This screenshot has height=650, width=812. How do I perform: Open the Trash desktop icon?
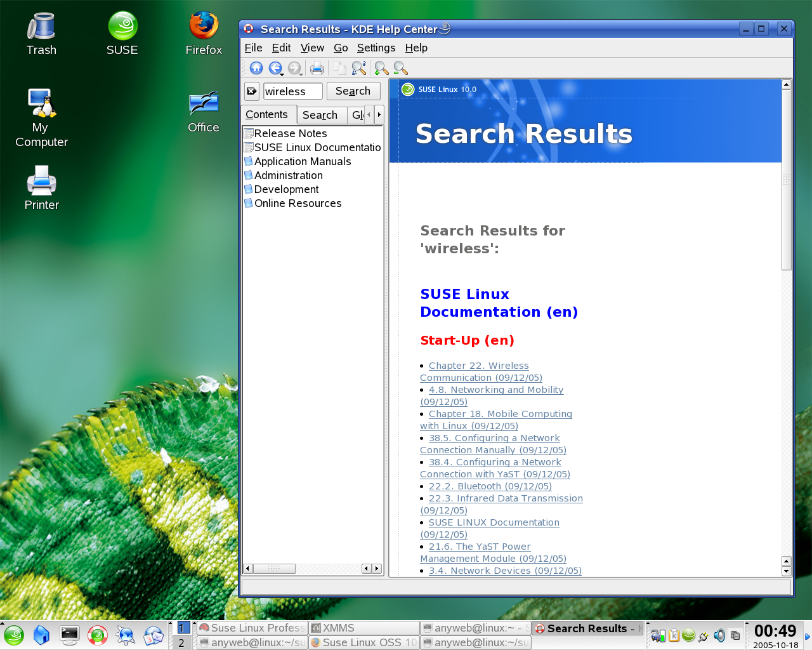point(41,34)
